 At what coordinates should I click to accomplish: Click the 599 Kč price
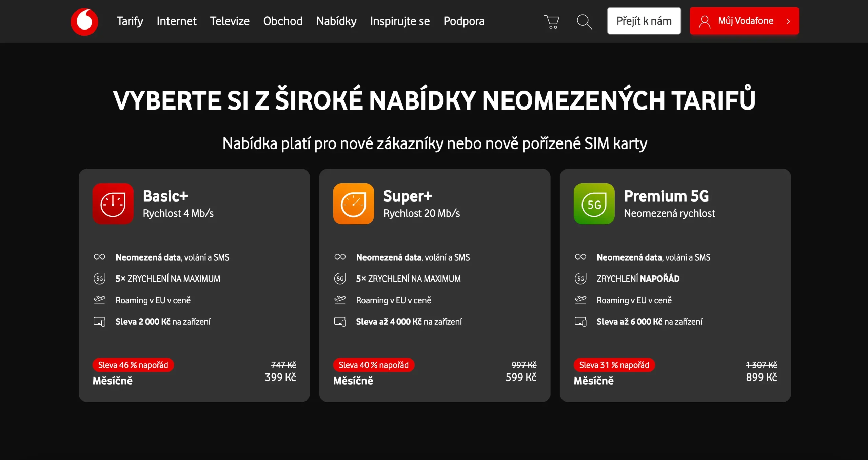(521, 377)
